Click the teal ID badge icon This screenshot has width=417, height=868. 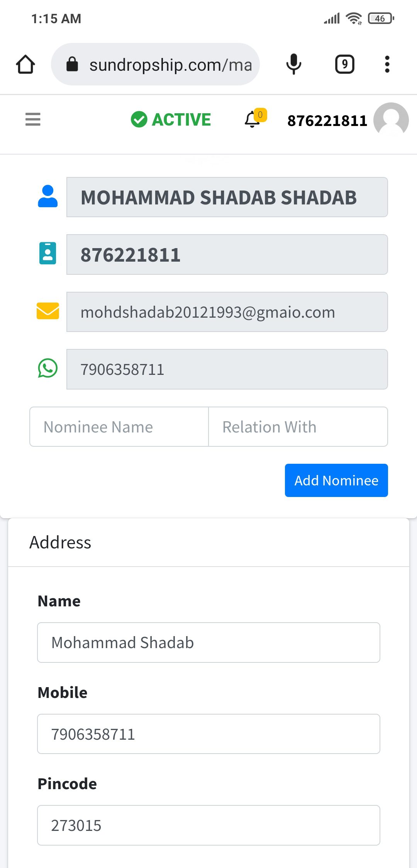[48, 254]
